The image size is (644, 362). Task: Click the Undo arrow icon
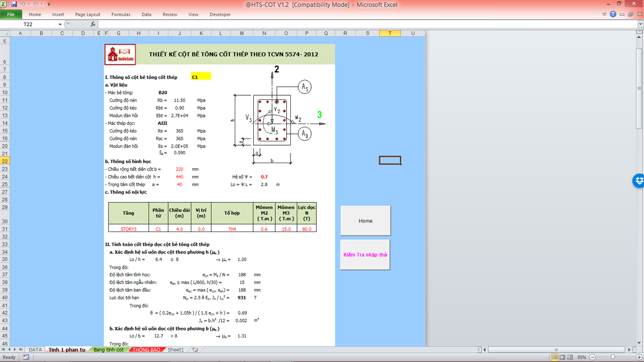click(x=22, y=4)
